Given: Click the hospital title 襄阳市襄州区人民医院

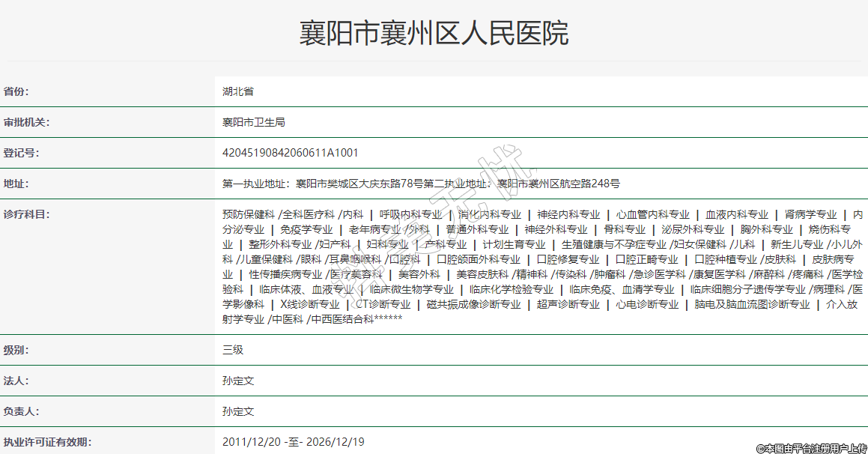Looking at the screenshot, I should 434,34.
